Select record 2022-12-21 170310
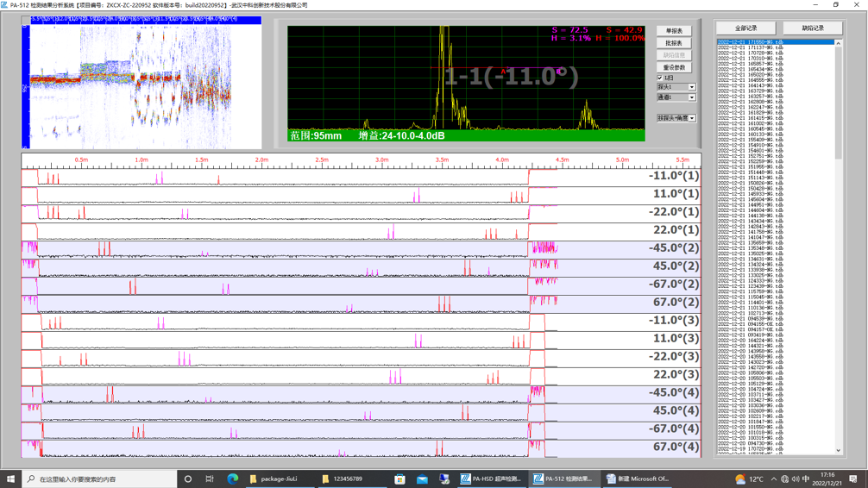The image size is (868, 488). pyautogui.click(x=776, y=58)
